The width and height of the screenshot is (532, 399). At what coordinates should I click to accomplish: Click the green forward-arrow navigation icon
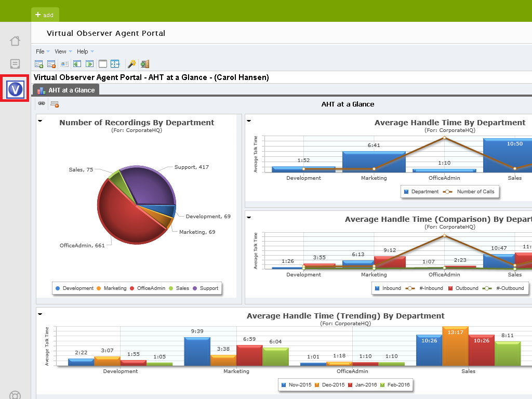pyautogui.click(x=89, y=64)
